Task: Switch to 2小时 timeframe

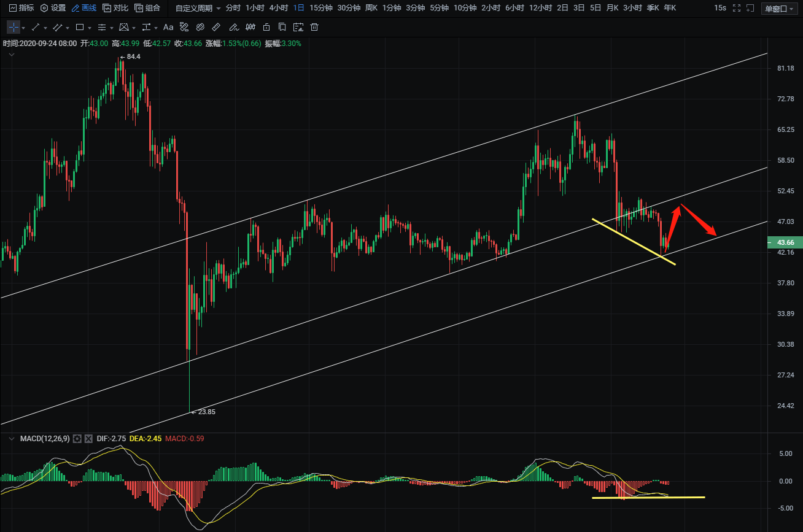Action: [491, 8]
